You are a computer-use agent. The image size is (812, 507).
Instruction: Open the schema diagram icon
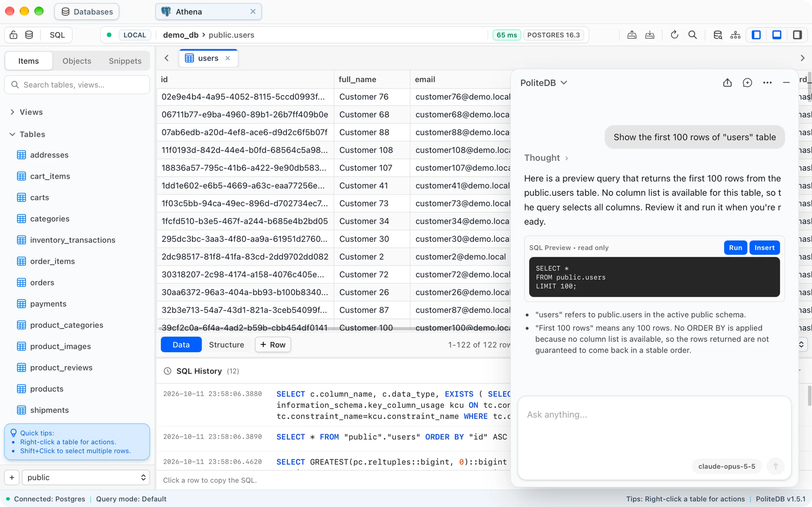735,35
